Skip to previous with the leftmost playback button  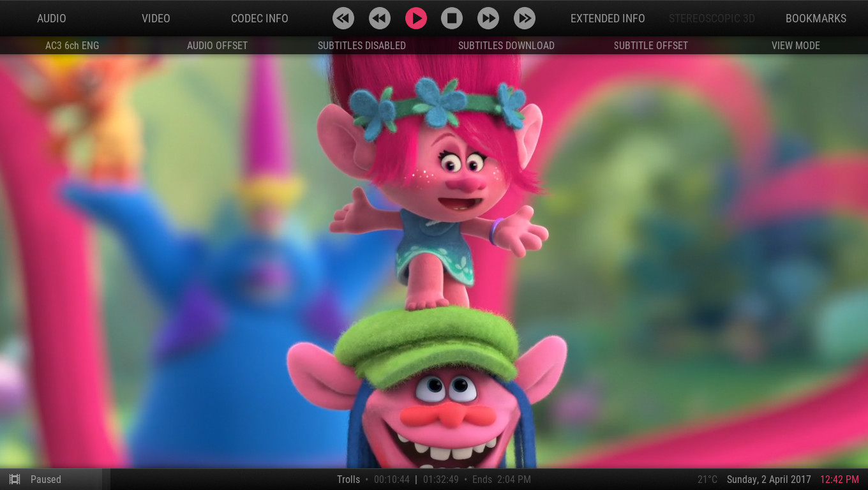pos(343,19)
